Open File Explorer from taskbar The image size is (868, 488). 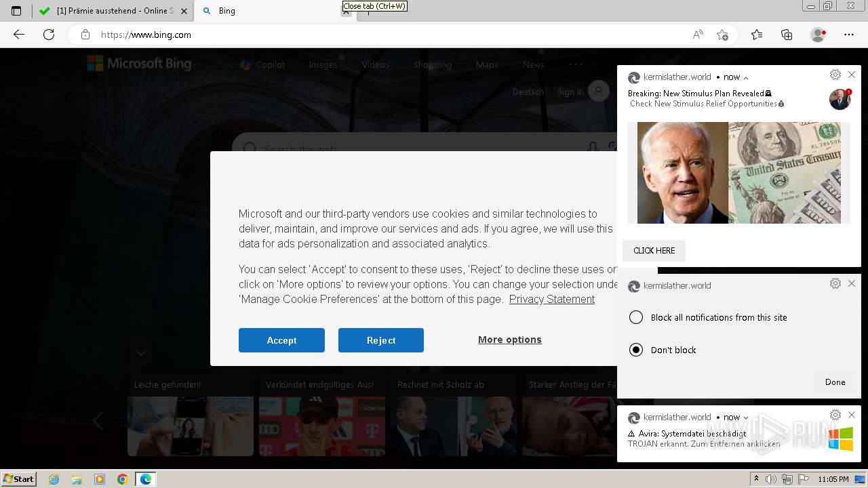(77, 479)
